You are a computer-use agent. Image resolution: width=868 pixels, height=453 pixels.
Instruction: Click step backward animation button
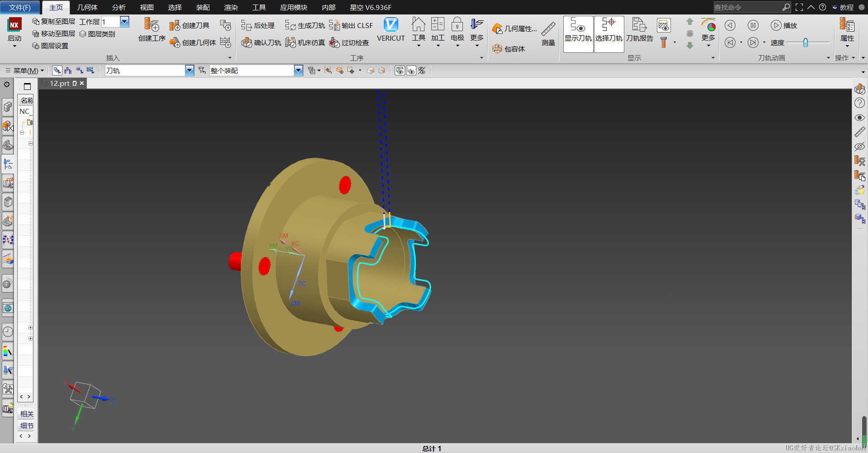(x=730, y=25)
